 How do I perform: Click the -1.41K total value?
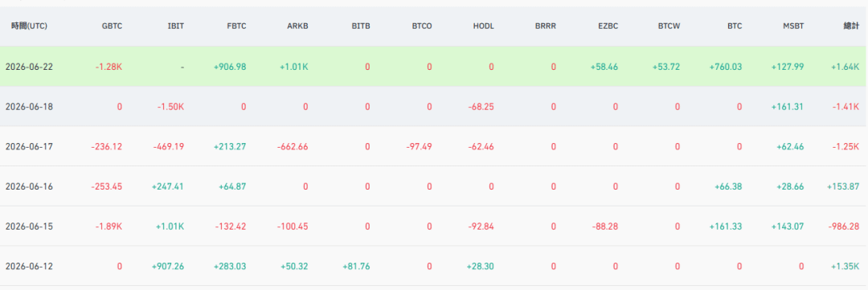[x=845, y=106]
